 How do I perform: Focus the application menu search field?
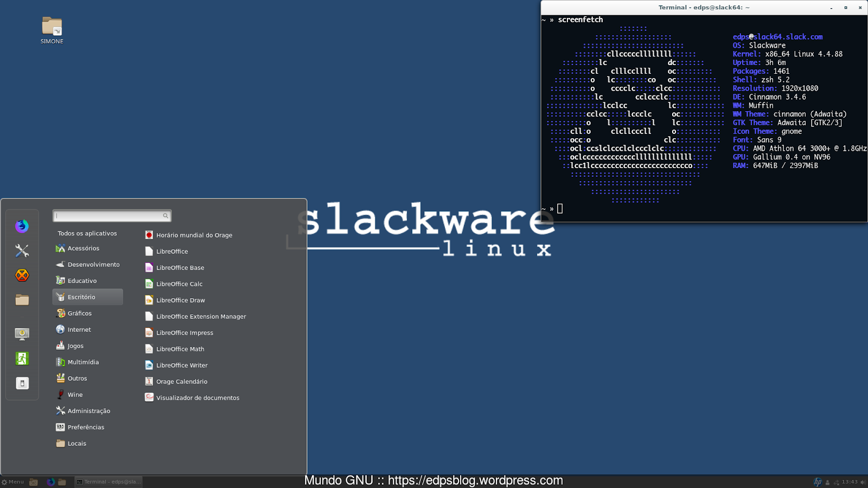pos(112,216)
